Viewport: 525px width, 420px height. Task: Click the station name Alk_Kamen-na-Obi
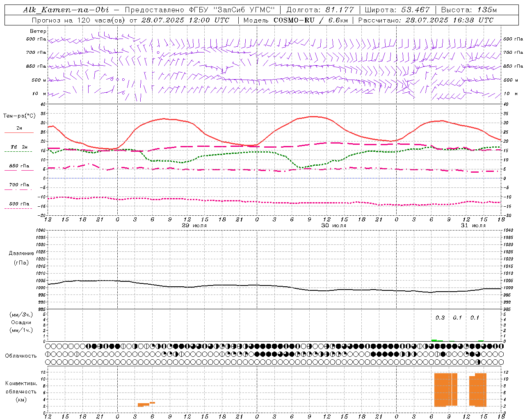66,10
